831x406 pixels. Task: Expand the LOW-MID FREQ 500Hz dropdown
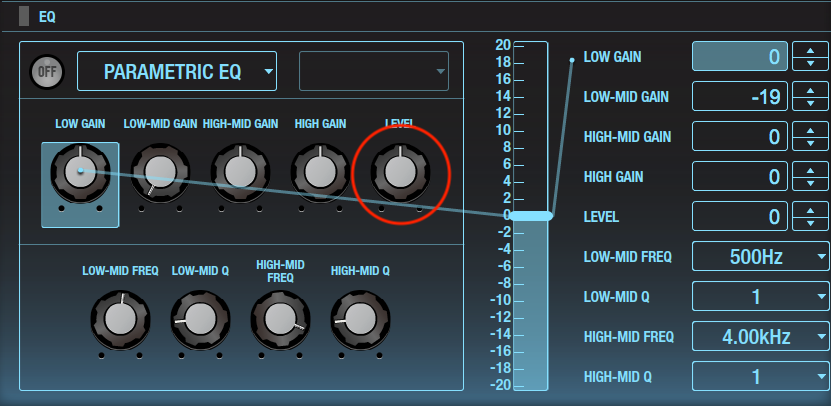tap(760, 257)
